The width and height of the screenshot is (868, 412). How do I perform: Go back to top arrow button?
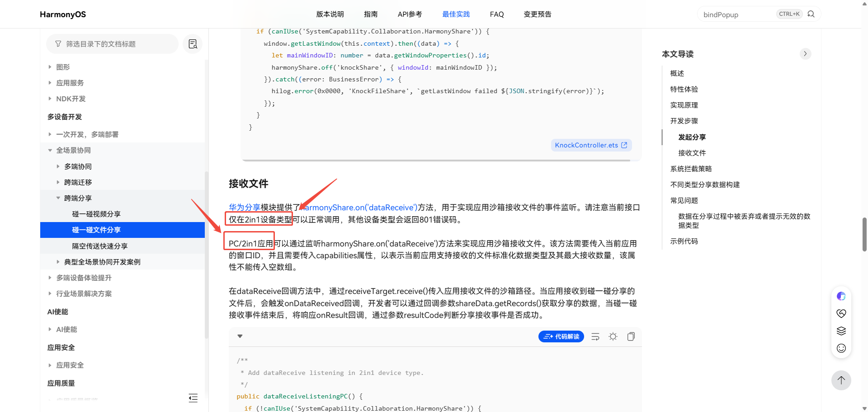tap(841, 380)
